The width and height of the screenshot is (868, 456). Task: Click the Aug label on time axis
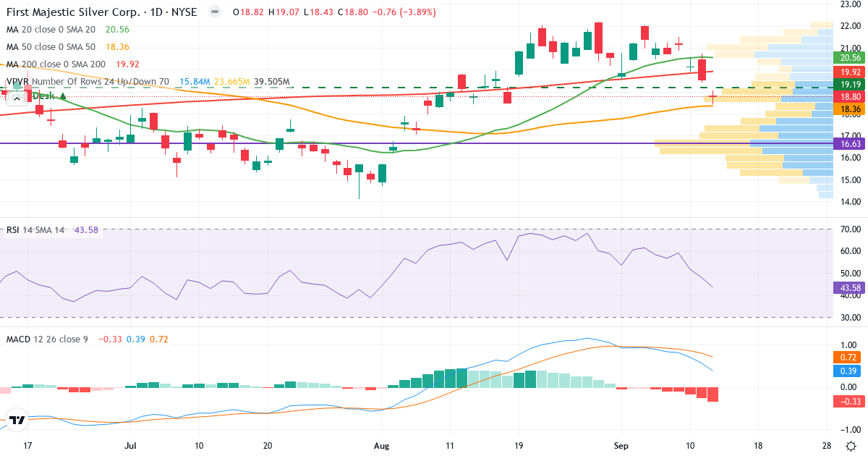tap(383, 444)
